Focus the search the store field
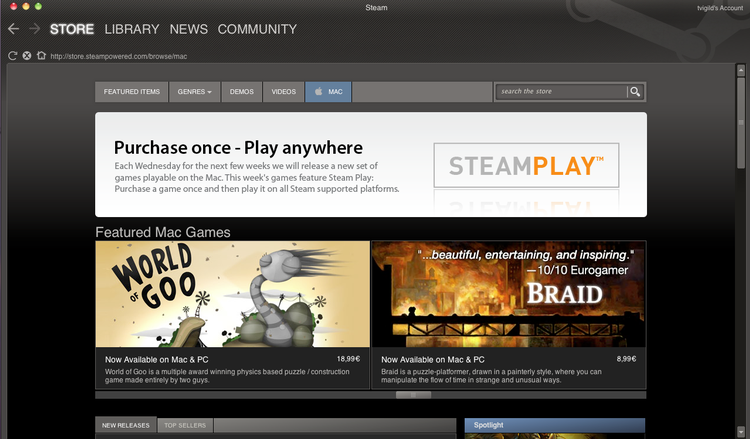Screen dimensions: 750x439 pyautogui.click(x=562, y=91)
